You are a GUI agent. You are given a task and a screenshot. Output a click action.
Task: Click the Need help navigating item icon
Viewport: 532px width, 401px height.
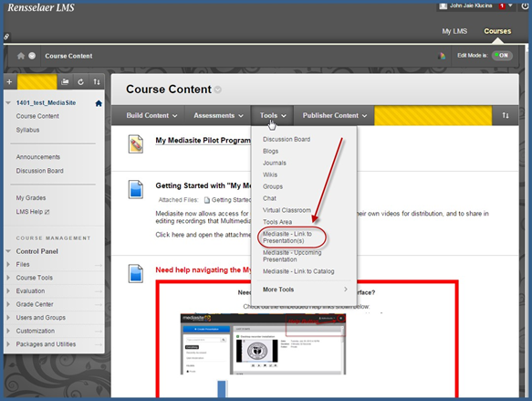point(136,274)
